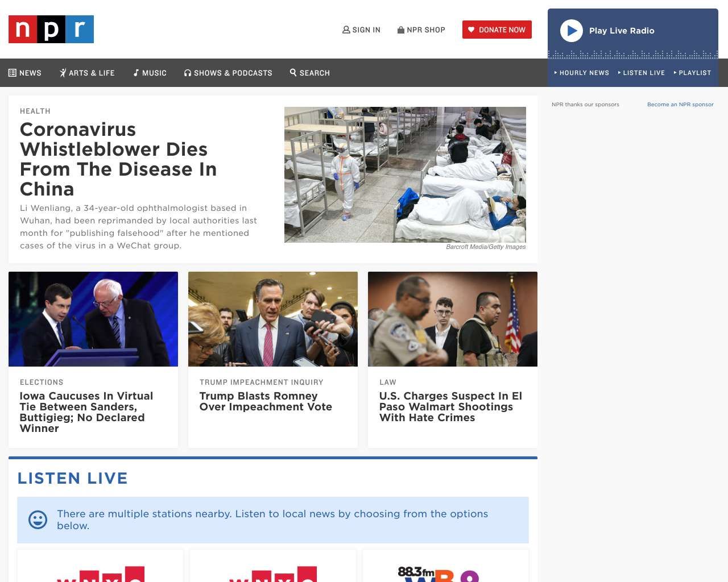
Task: Click the Play Live Radio label
Action: tap(622, 31)
